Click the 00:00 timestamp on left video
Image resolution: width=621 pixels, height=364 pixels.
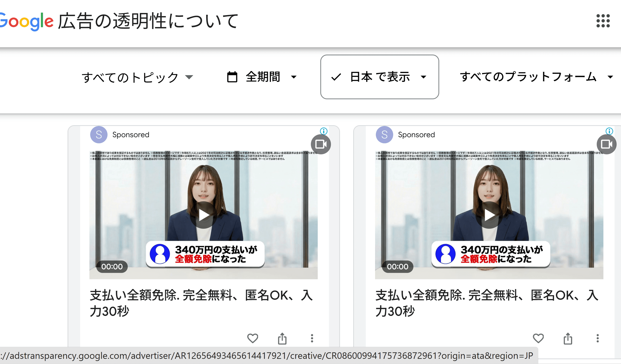pyautogui.click(x=112, y=267)
